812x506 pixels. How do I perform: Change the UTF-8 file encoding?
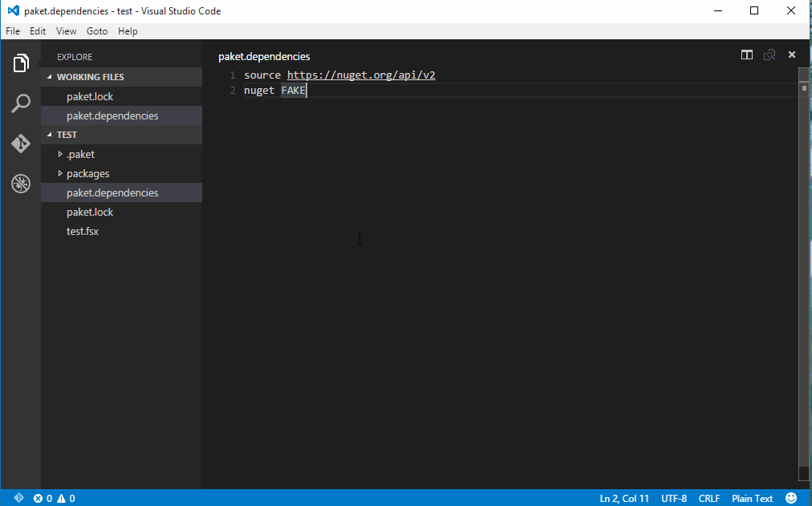(x=674, y=498)
